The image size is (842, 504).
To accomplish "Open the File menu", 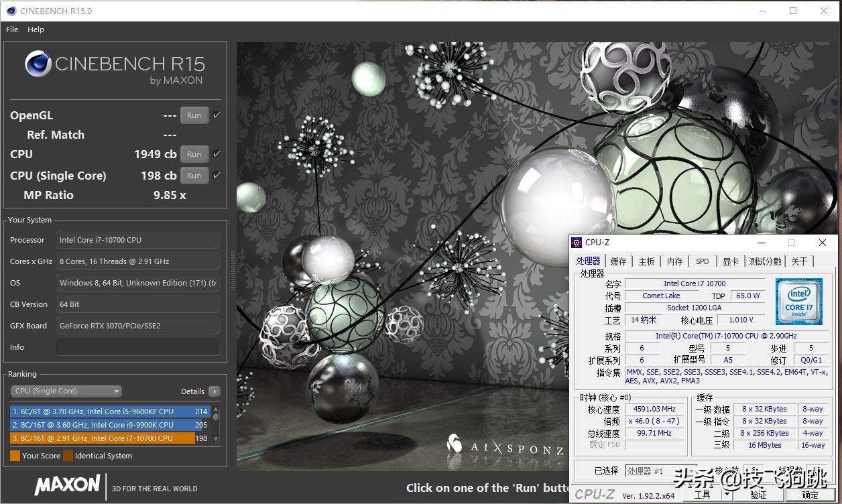I will (x=12, y=29).
